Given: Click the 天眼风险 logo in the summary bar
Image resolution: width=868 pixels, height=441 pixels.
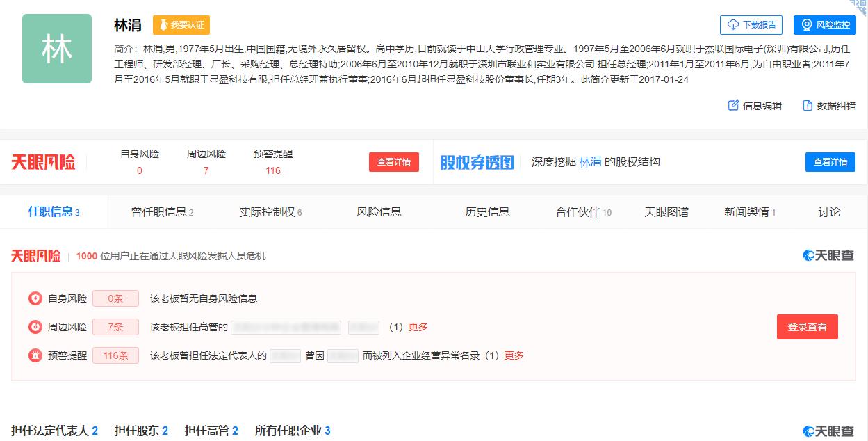Looking at the screenshot, I should tap(43, 162).
